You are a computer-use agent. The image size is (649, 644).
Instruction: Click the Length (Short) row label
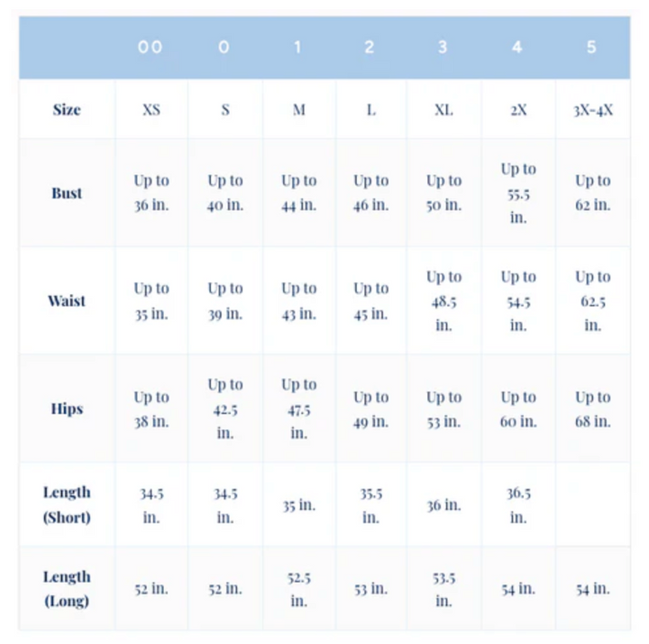[67, 505]
